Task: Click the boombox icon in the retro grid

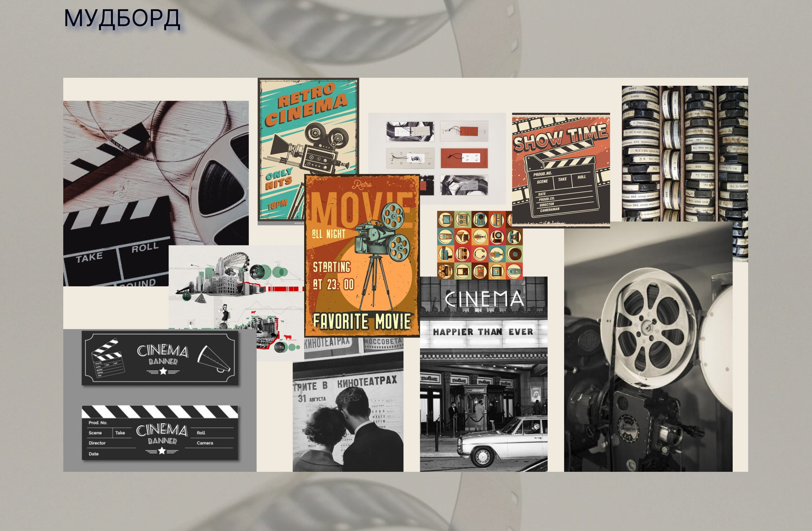Action: [x=463, y=254]
